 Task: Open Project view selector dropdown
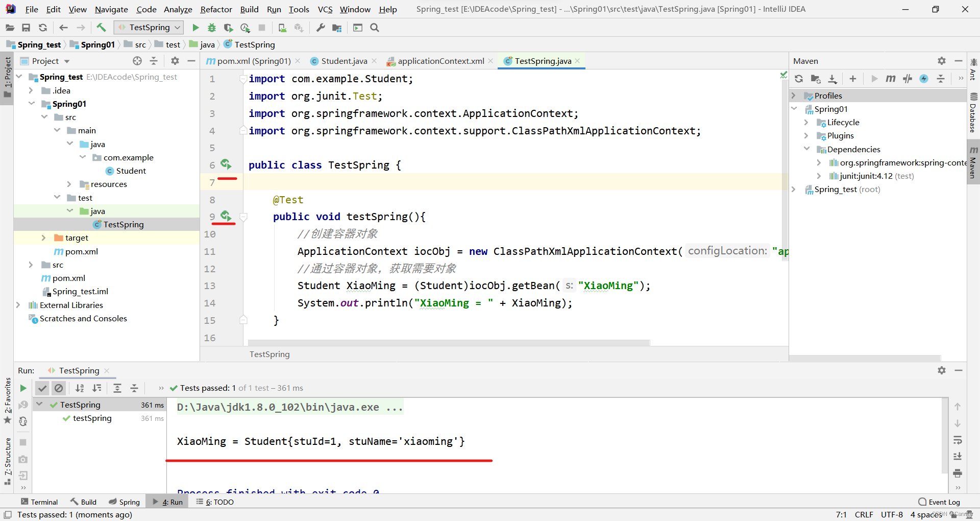[51, 61]
